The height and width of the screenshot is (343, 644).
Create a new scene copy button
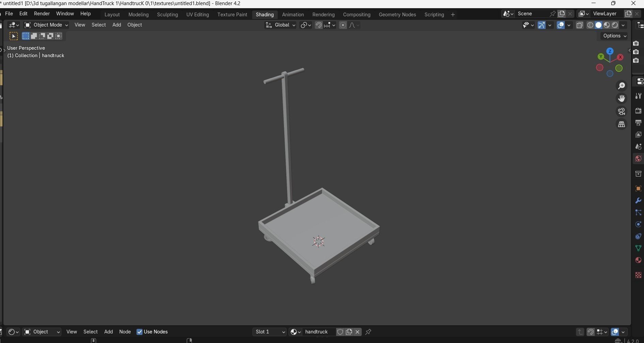pyautogui.click(x=562, y=14)
